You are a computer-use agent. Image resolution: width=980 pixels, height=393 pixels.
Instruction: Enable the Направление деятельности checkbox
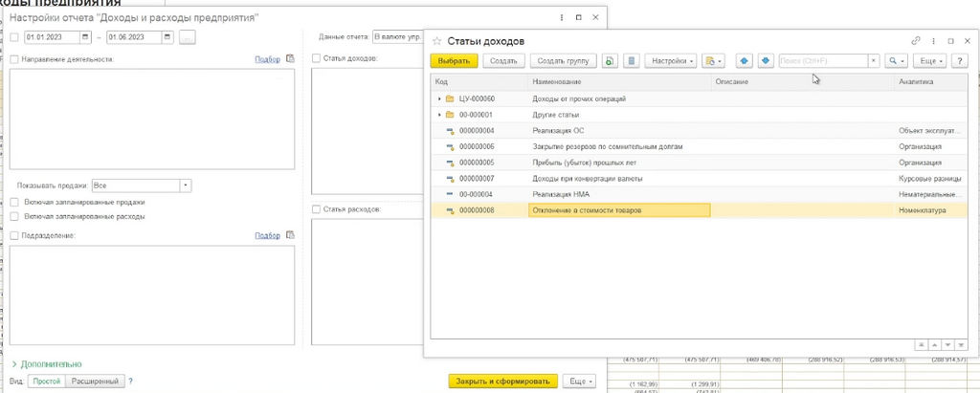14,59
